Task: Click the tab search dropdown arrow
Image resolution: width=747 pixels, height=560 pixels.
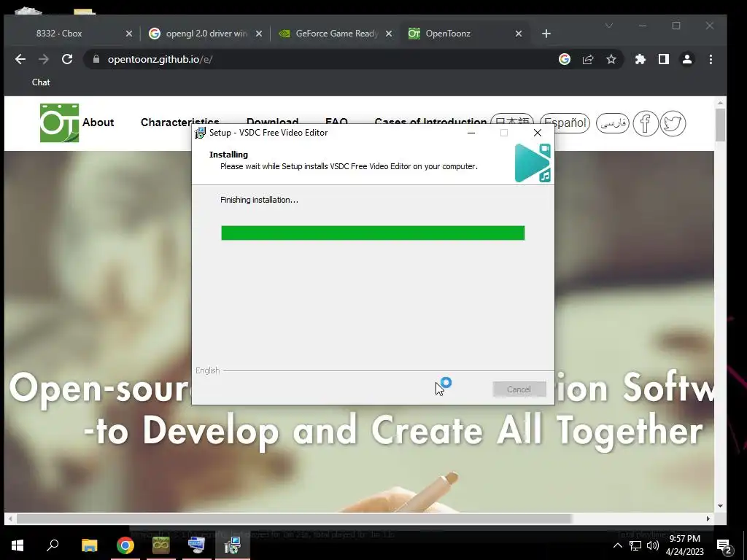Action: [609, 26]
